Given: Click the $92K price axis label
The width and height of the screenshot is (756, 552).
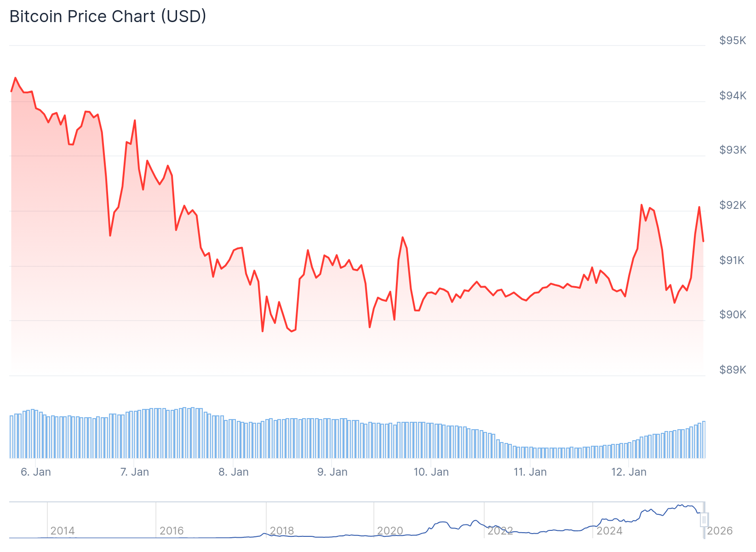Looking at the screenshot, I should click(733, 205).
